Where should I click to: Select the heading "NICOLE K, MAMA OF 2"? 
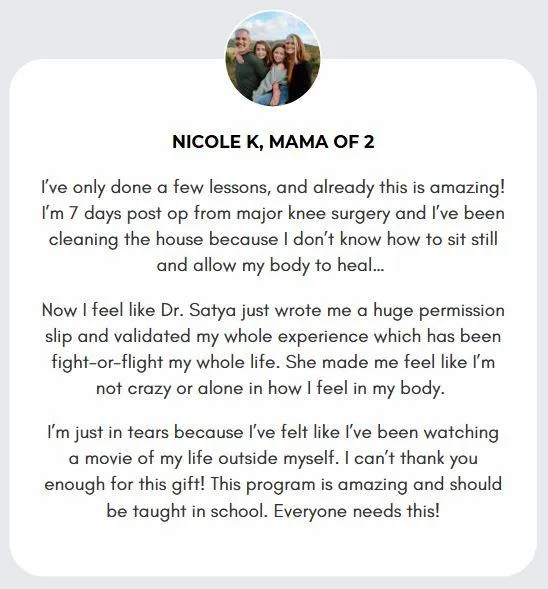pyautogui.click(x=273, y=142)
